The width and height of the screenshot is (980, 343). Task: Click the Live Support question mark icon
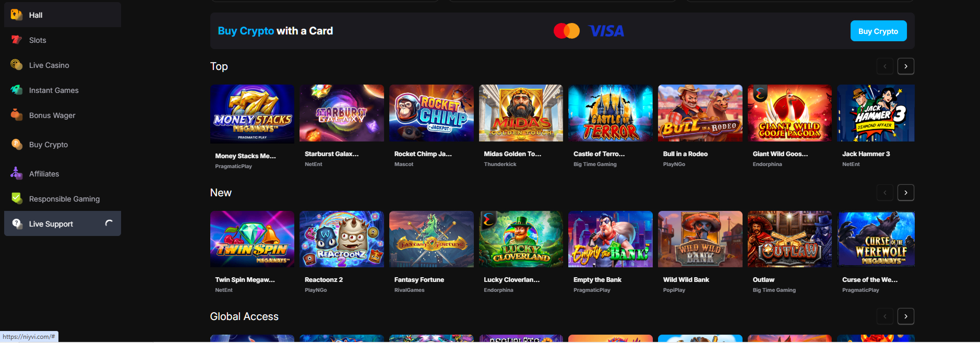(17, 223)
